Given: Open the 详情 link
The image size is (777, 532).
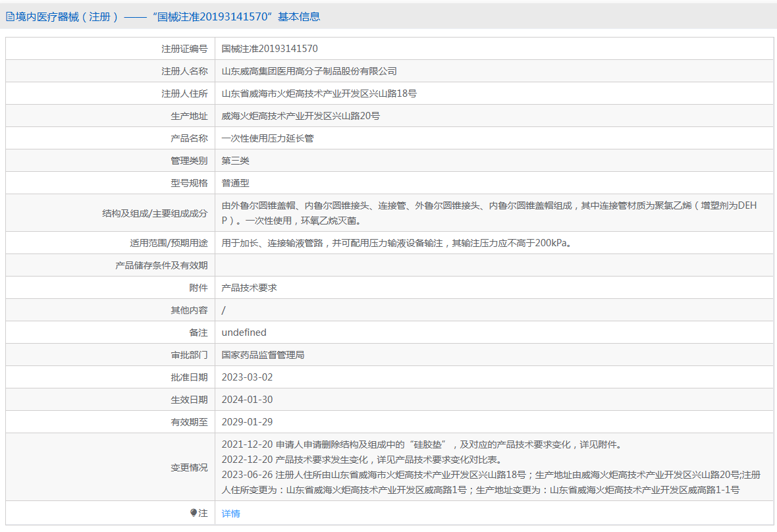Looking at the screenshot, I should pyautogui.click(x=231, y=514).
